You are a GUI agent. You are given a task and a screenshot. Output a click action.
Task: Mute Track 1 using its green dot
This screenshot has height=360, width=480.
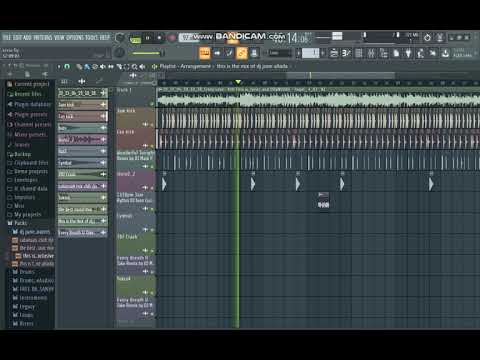pyautogui.click(x=152, y=104)
